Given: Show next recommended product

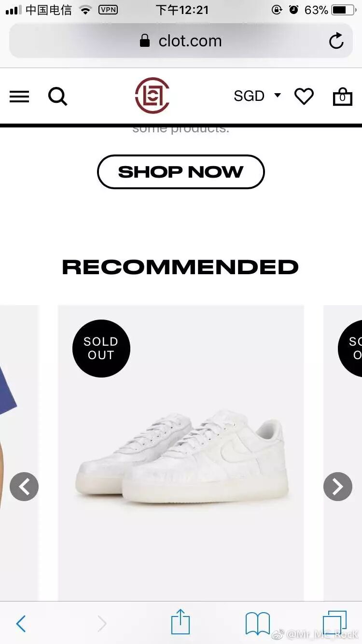Looking at the screenshot, I should click(338, 487).
